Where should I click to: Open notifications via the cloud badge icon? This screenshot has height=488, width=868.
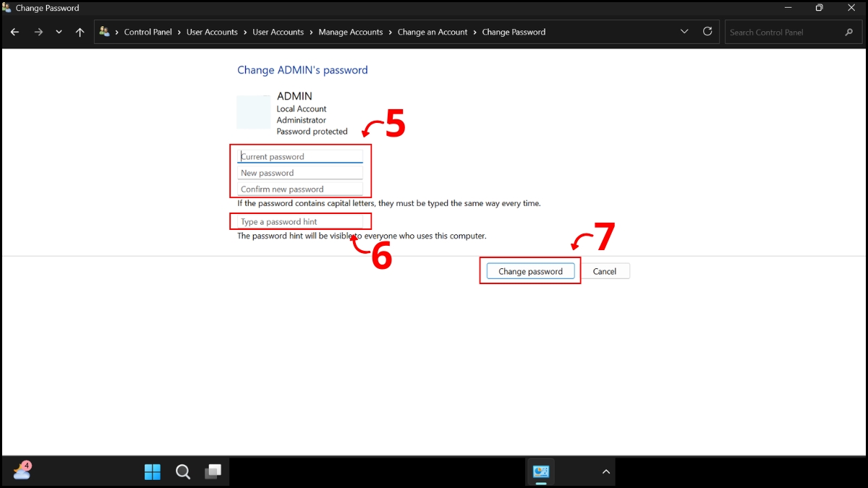(x=22, y=471)
